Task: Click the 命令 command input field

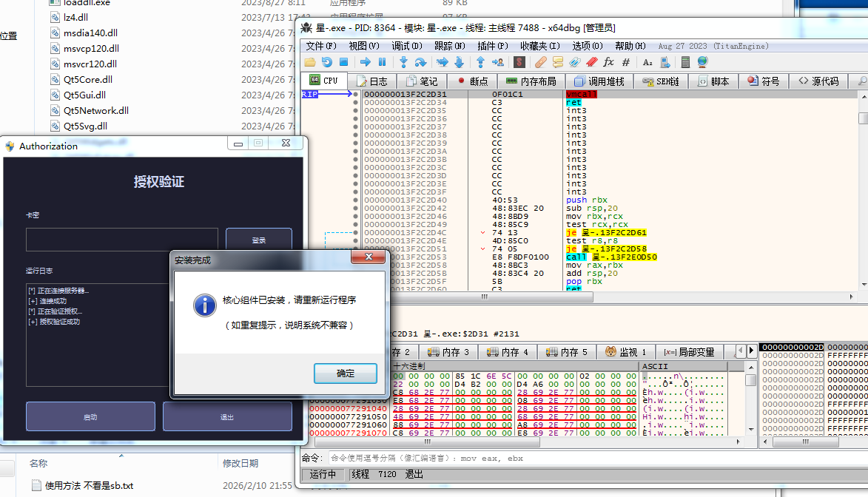Action: click(x=592, y=459)
